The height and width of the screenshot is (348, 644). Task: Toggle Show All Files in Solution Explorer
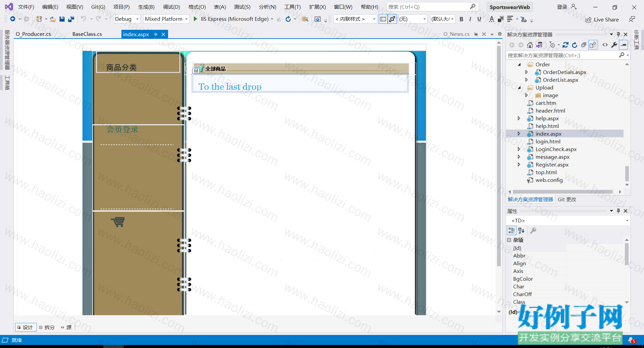coord(593,45)
